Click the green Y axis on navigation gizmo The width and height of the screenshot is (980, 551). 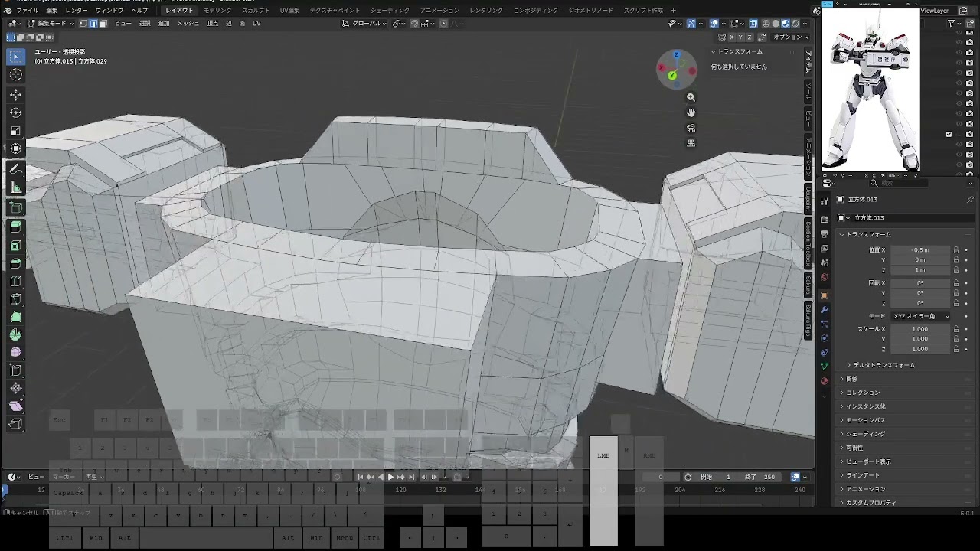[x=671, y=75]
